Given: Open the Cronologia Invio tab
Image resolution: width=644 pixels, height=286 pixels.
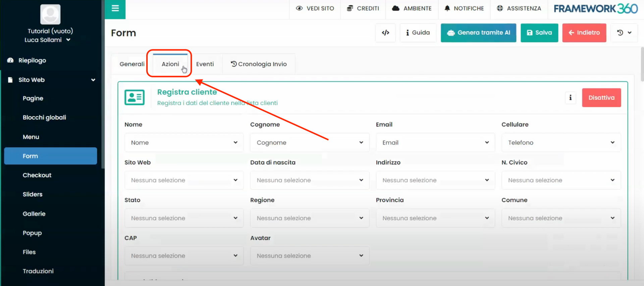Looking at the screenshot, I should coord(259,64).
